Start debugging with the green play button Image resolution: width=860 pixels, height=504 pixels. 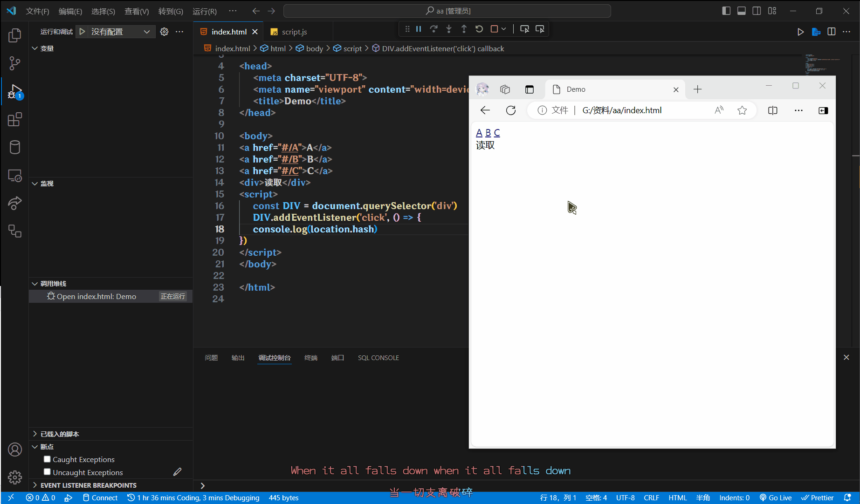(x=82, y=32)
